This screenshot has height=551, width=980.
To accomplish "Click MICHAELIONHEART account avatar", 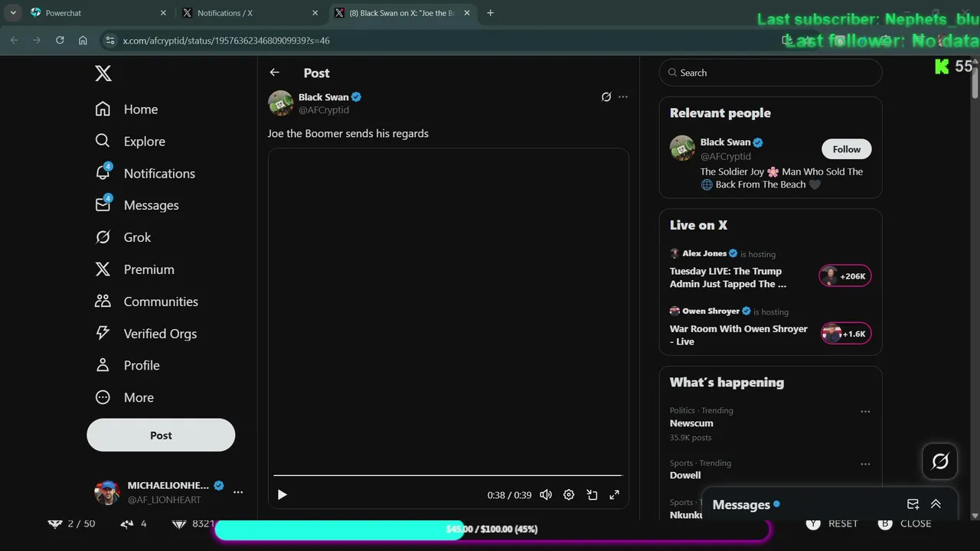I will [107, 492].
